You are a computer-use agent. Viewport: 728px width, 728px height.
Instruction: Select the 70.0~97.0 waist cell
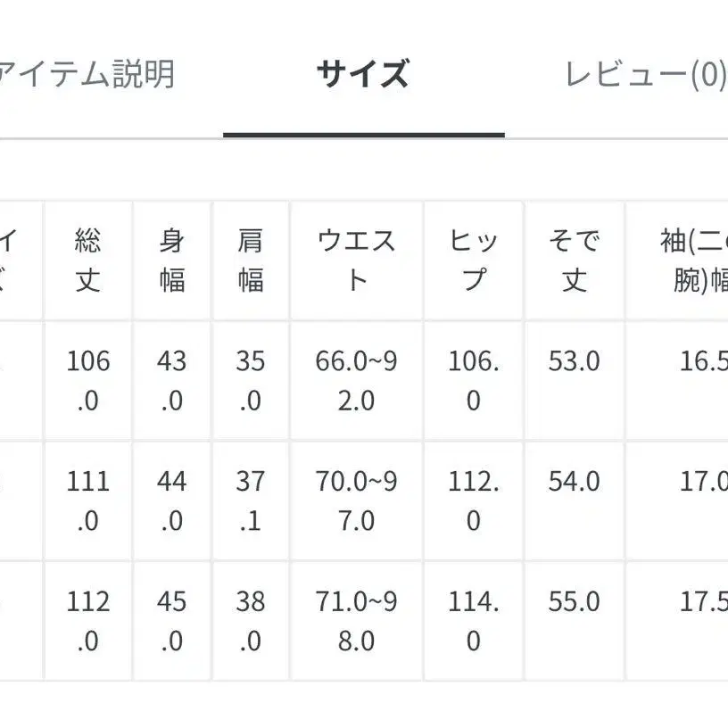[356, 500]
